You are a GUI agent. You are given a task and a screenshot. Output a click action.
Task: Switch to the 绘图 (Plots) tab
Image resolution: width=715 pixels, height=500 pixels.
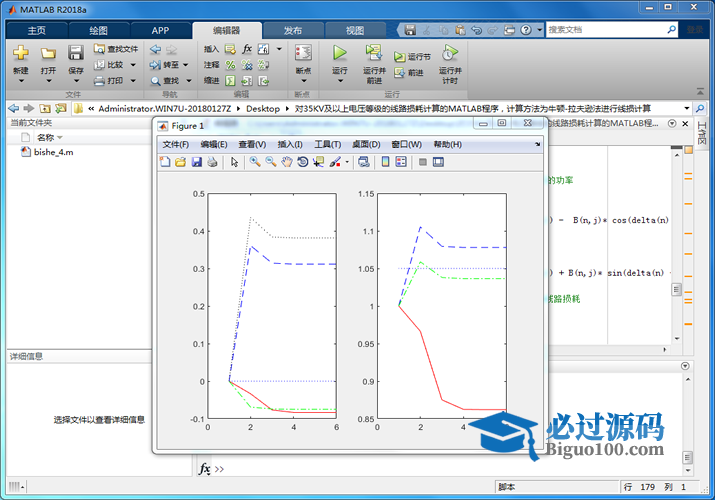pos(98,31)
